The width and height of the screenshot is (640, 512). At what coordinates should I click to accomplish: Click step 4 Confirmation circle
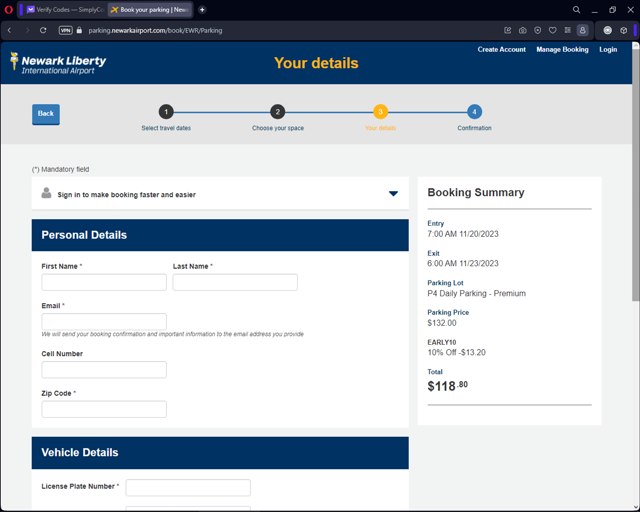(474, 112)
